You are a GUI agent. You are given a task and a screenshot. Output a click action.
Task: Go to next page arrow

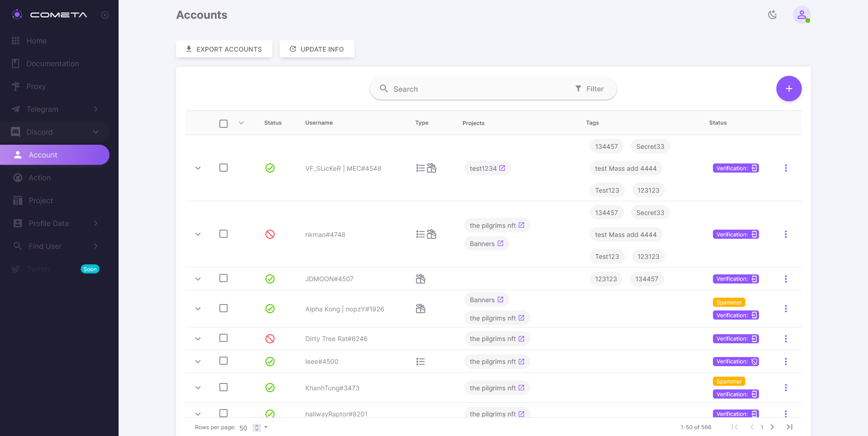click(772, 427)
